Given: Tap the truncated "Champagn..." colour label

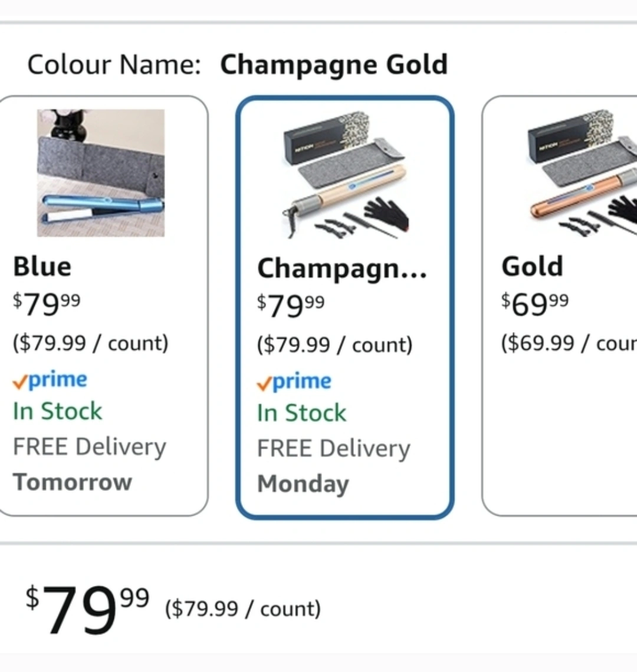Looking at the screenshot, I should tap(342, 268).
